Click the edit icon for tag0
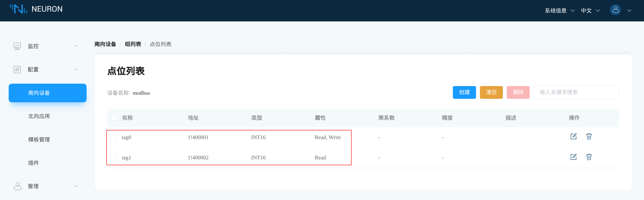This screenshot has height=200, width=644. pos(573,137)
